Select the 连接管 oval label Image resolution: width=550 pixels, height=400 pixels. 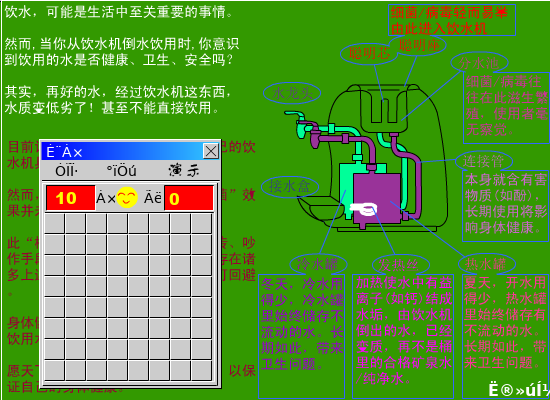(x=484, y=161)
